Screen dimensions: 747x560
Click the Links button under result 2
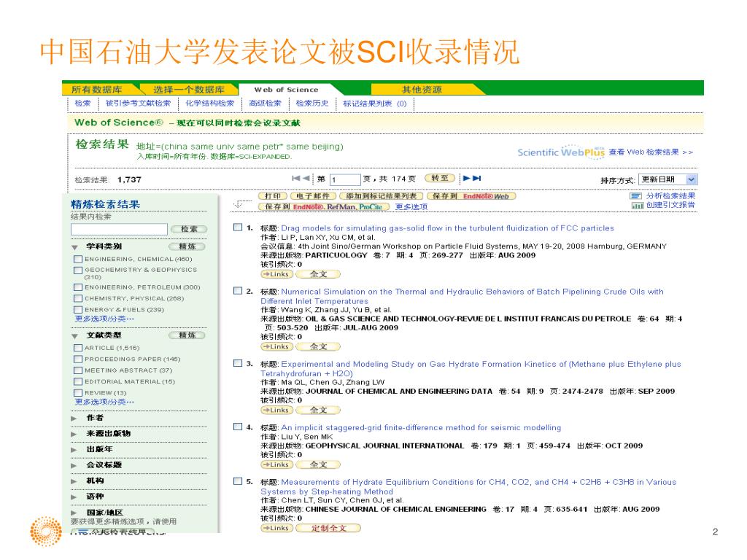coord(276,346)
